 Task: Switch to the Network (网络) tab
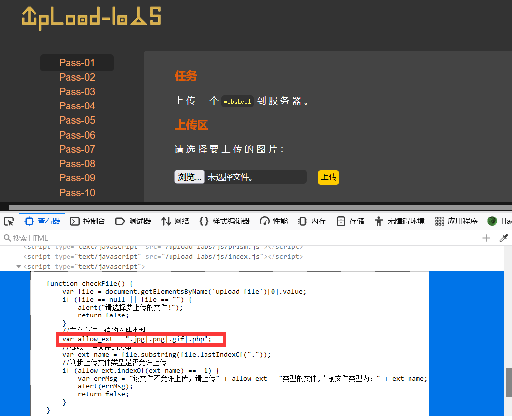coord(175,221)
